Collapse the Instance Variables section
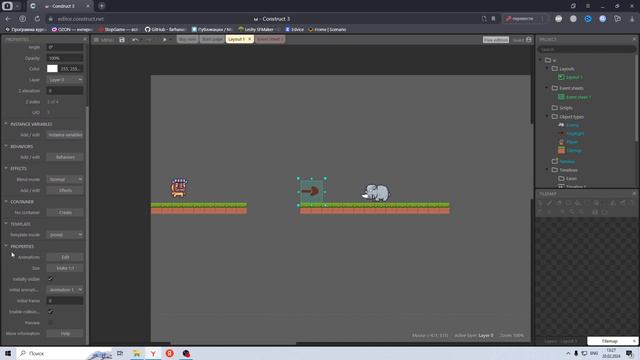Screen dimensions: 640x360 click(x=6, y=124)
